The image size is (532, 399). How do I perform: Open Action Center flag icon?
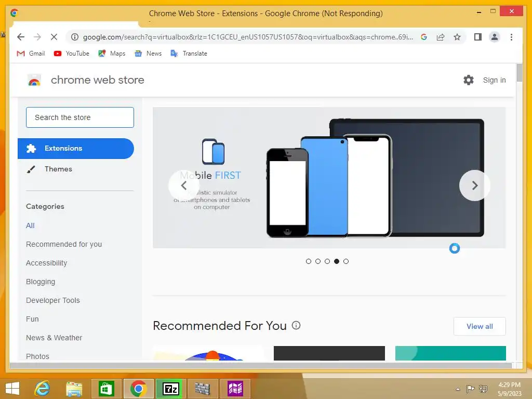(x=470, y=389)
